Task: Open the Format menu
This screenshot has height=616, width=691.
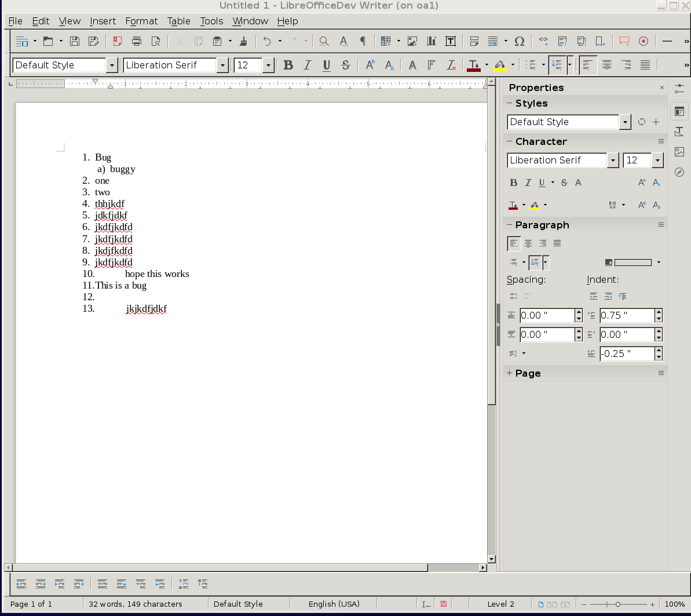Action: [141, 21]
